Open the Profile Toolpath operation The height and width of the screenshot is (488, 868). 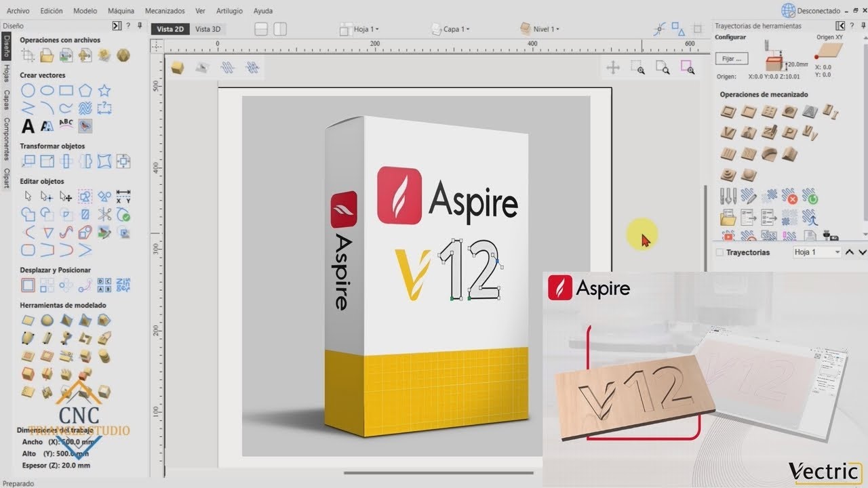pos(729,113)
